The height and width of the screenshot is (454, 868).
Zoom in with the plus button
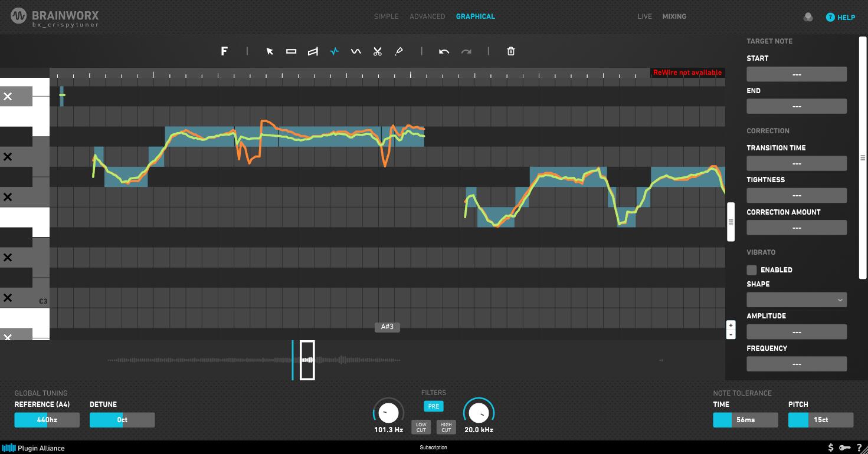tap(731, 325)
